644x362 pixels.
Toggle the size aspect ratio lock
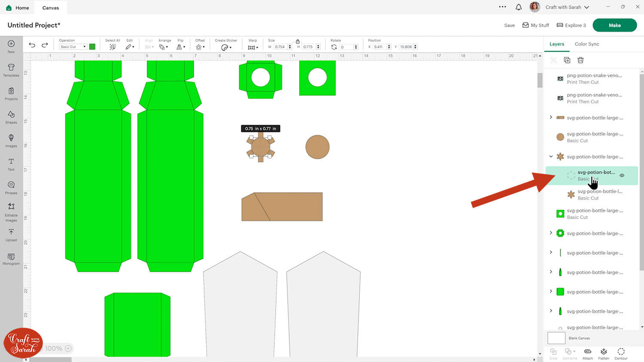point(298,41)
